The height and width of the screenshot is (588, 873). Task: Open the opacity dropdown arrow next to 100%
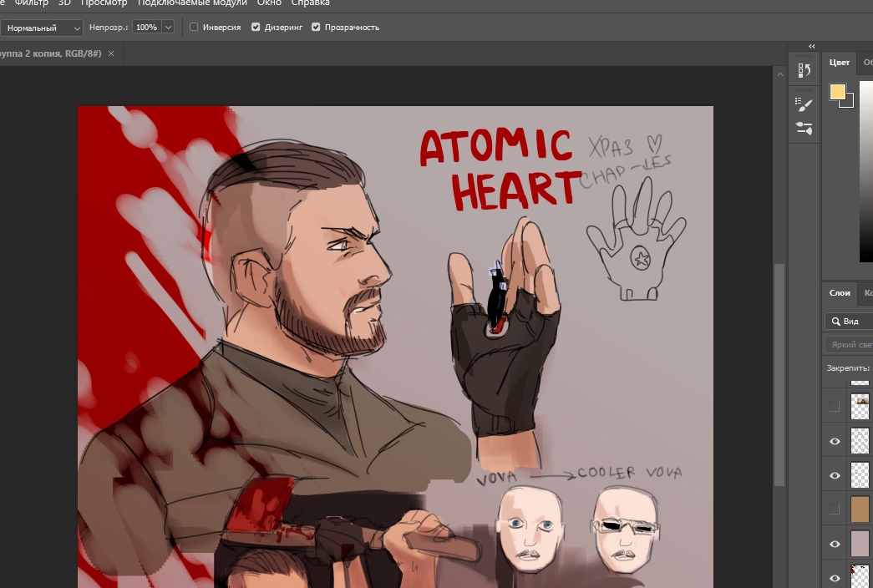pos(168,28)
